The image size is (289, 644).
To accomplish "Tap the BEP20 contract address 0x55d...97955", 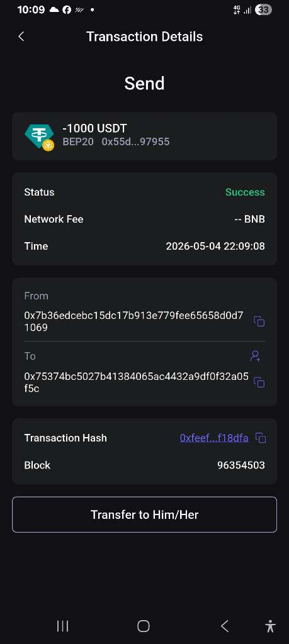I will [135, 142].
